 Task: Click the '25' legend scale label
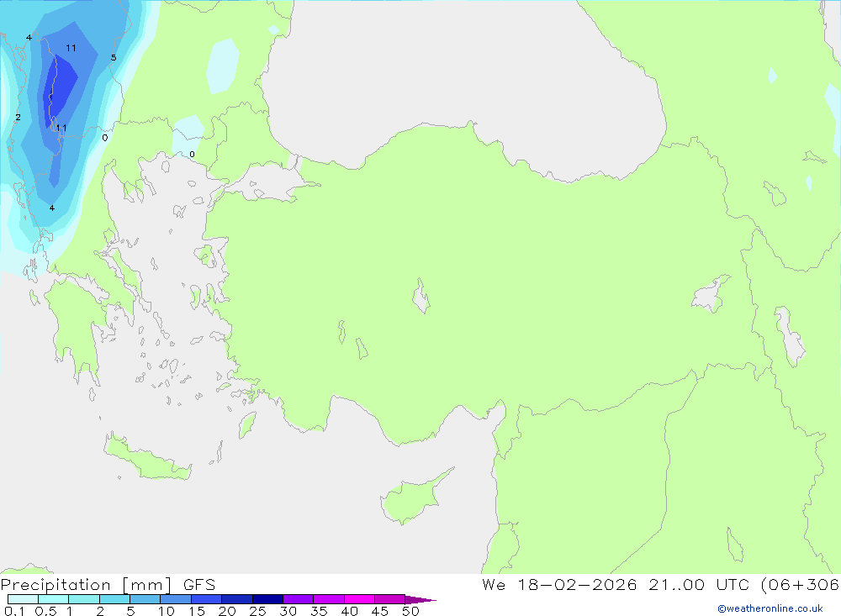(258, 611)
